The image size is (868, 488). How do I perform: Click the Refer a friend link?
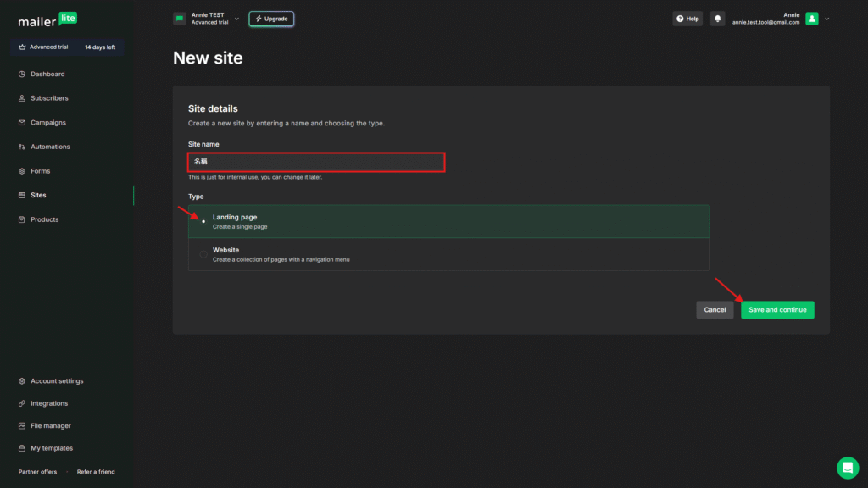(96, 472)
